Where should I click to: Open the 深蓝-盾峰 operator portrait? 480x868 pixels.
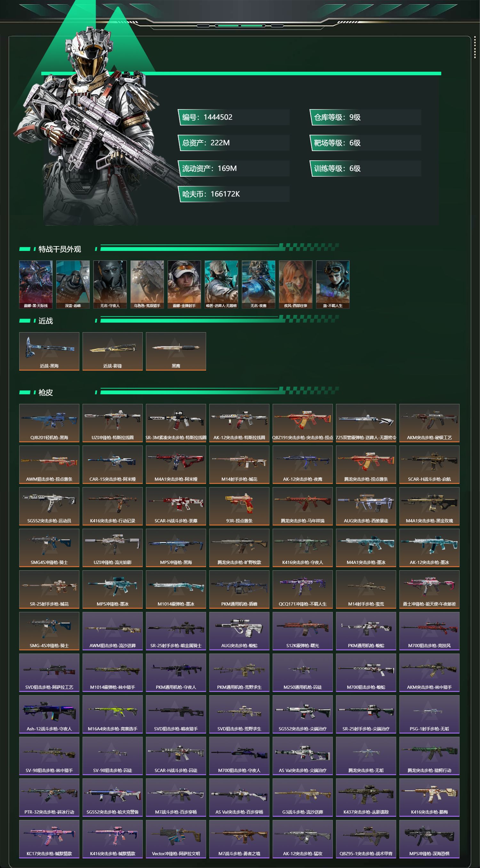(73, 285)
